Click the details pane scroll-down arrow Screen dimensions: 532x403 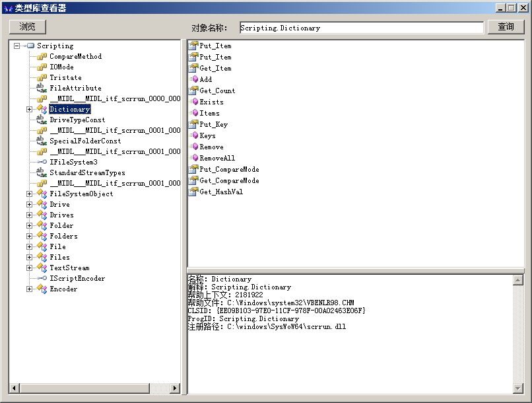pyautogui.click(x=517, y=388)
